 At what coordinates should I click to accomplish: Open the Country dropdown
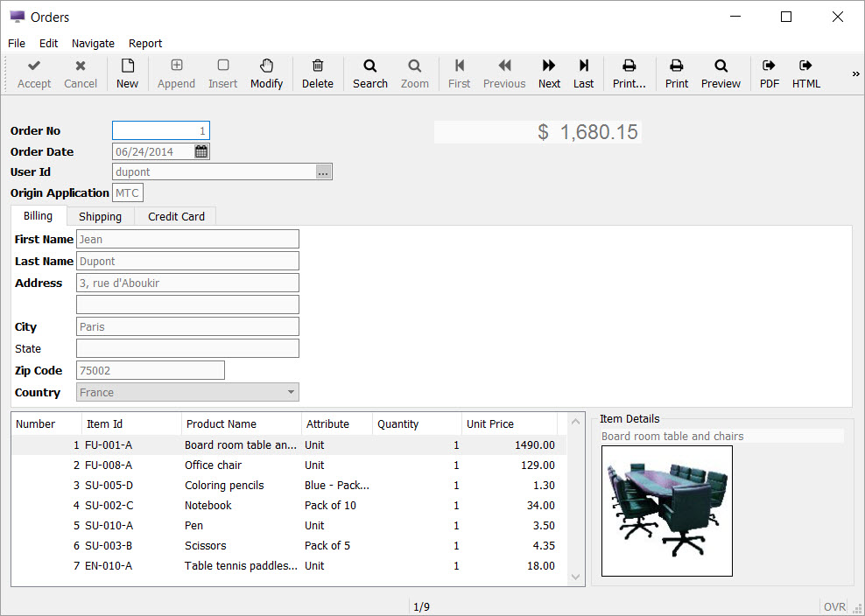tap(290, 392)
